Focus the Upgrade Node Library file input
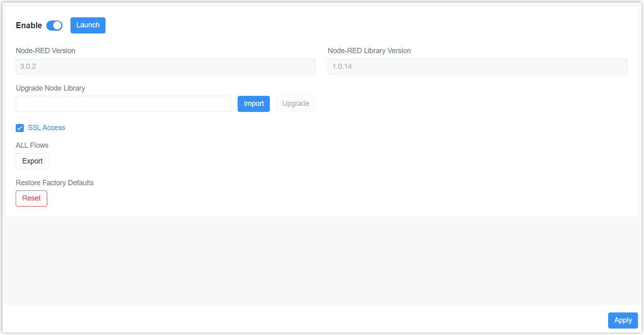 (123, 104)
